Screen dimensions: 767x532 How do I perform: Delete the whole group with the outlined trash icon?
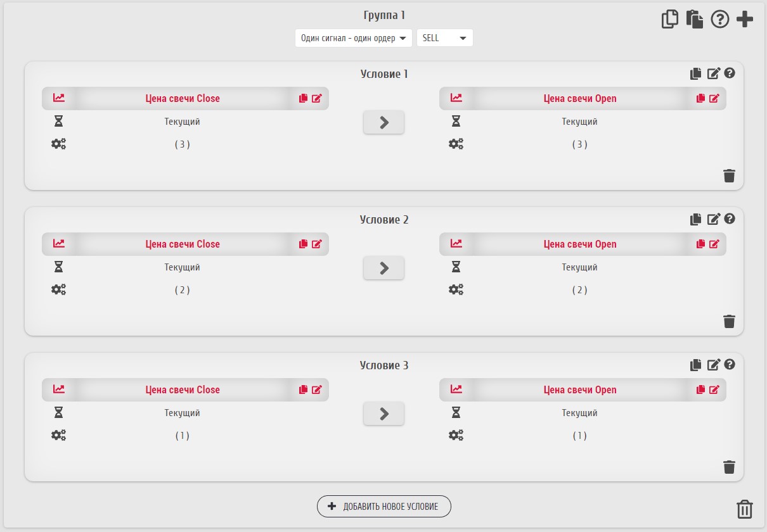(x=744, y=509)
